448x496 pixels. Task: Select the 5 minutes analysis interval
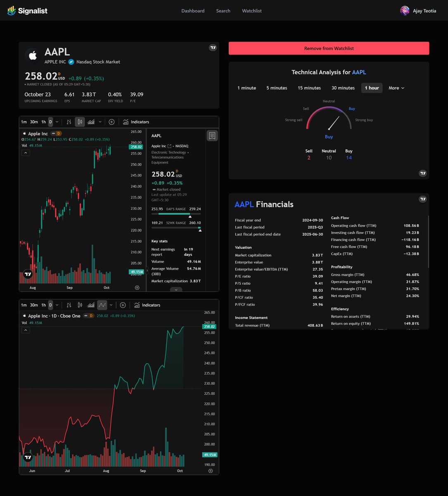tap(277, 88)
